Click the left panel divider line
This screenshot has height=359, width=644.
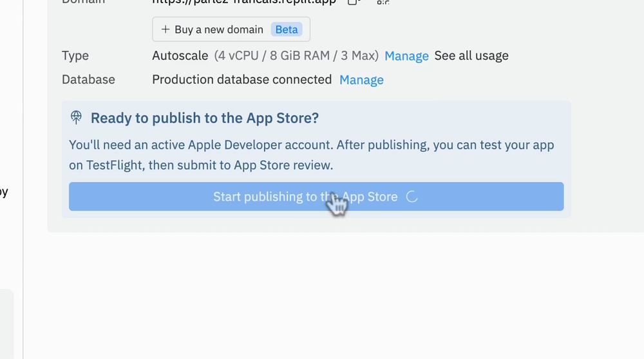pyautogui.click(x=23, y=193)
